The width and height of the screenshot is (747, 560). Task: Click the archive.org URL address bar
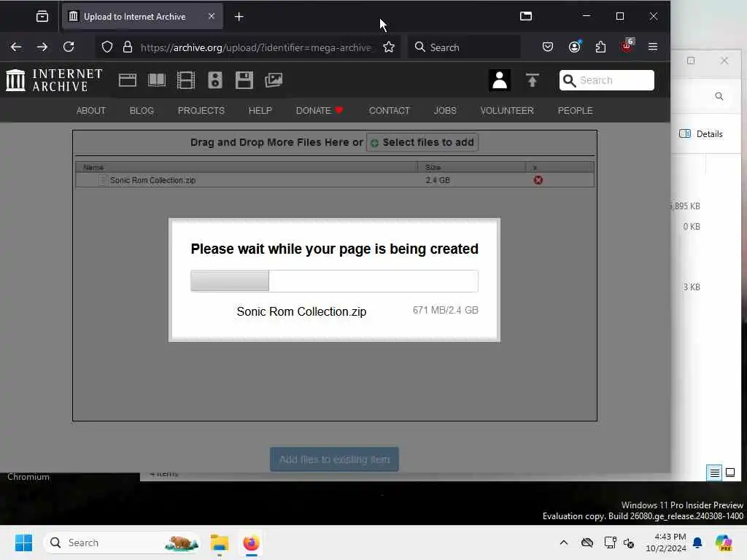pos(256,47)
